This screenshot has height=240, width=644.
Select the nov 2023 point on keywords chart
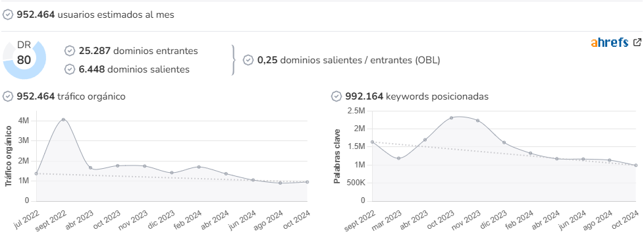(477, 121)
